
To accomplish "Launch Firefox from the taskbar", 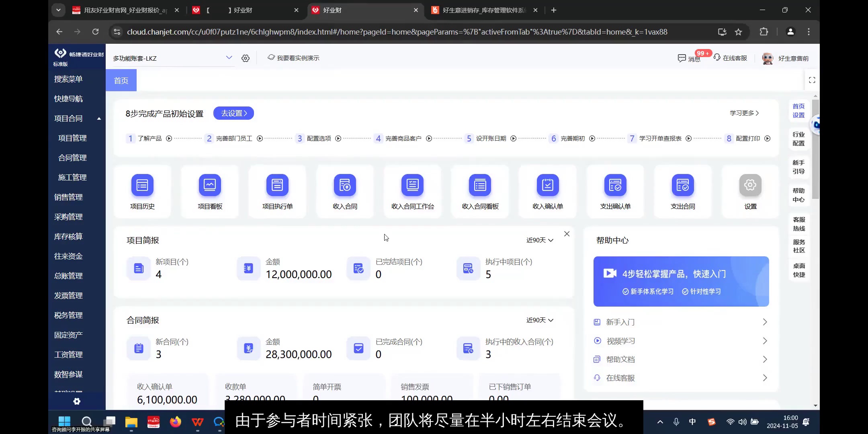I will [175, 422].
